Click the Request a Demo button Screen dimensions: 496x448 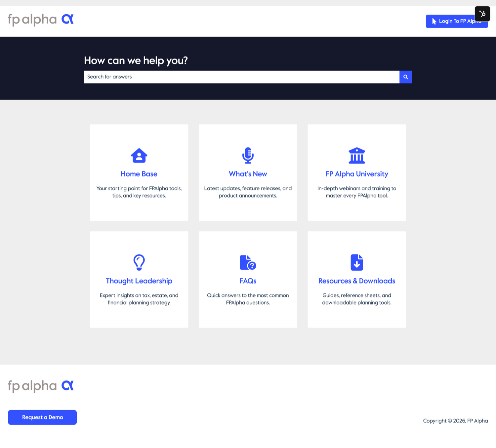(42, 418)
